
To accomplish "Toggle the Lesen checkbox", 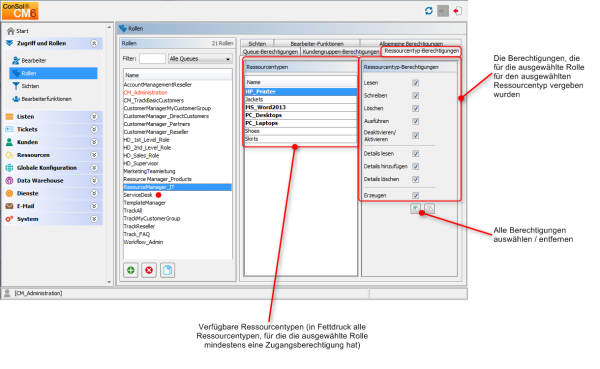I will click(x=416, y=83).
